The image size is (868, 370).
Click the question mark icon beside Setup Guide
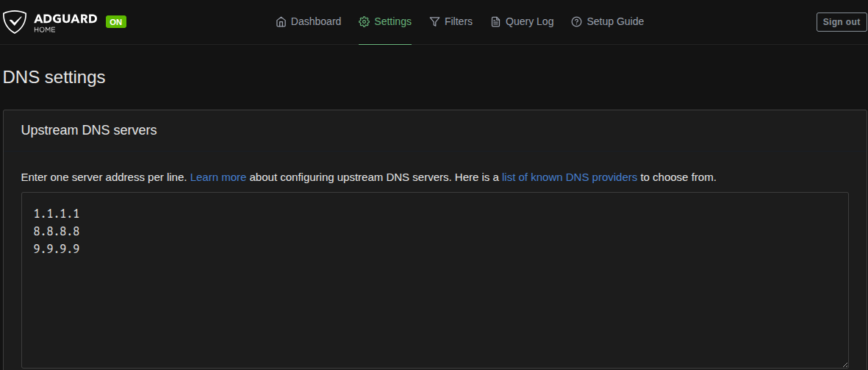(576, 22)
